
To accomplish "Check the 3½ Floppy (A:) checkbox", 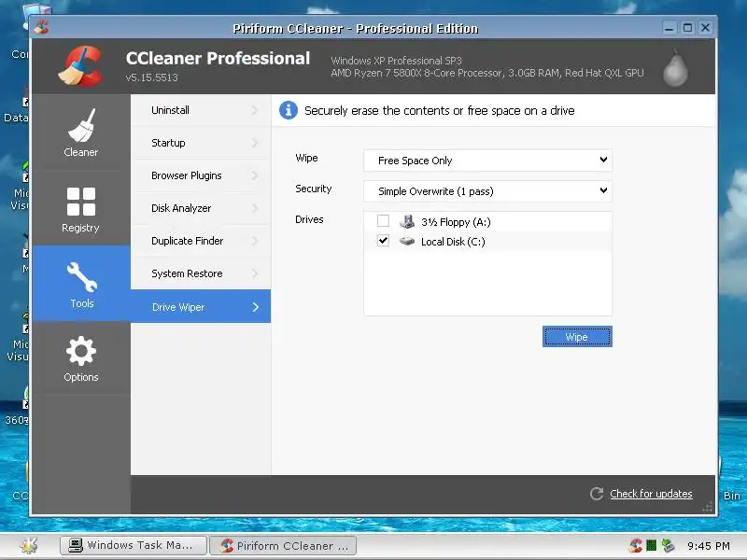I will [383, 221].
